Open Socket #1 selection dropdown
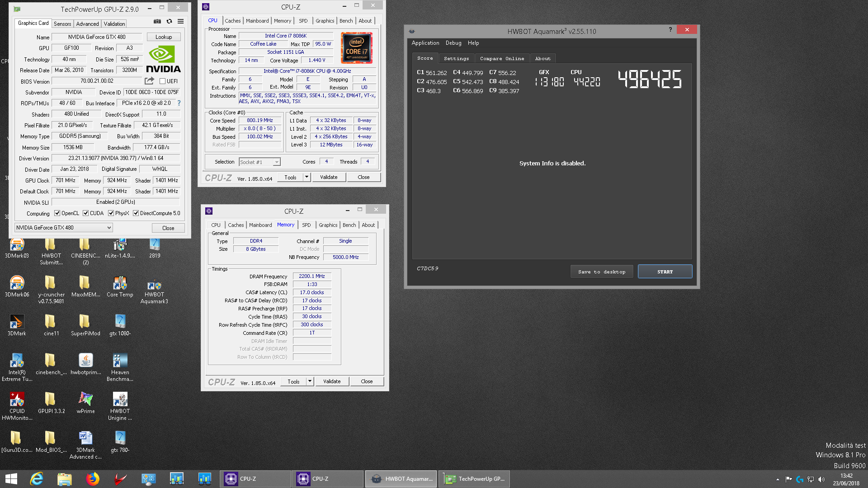 (x=259, y=162)
